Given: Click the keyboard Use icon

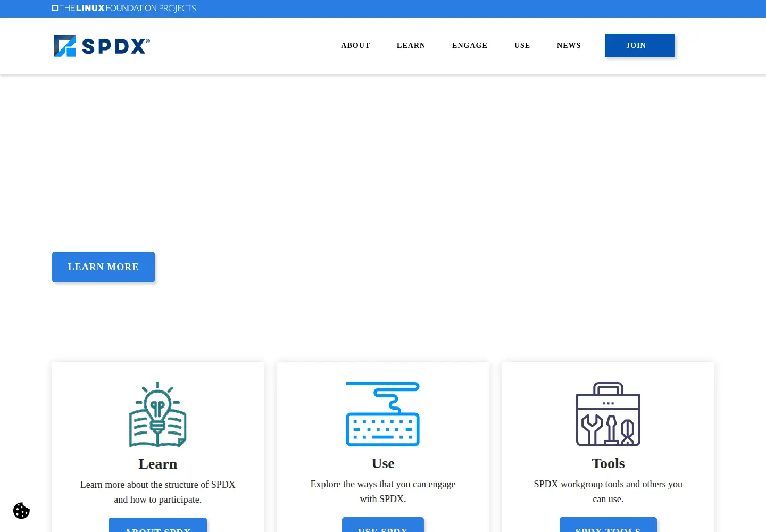Looking at the screenshot, I should [383, 414].
